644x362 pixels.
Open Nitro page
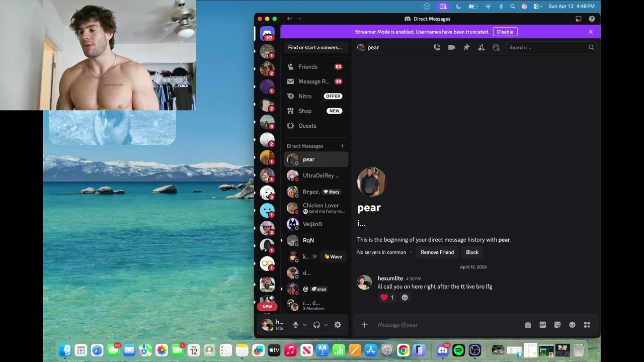point(315,96)
